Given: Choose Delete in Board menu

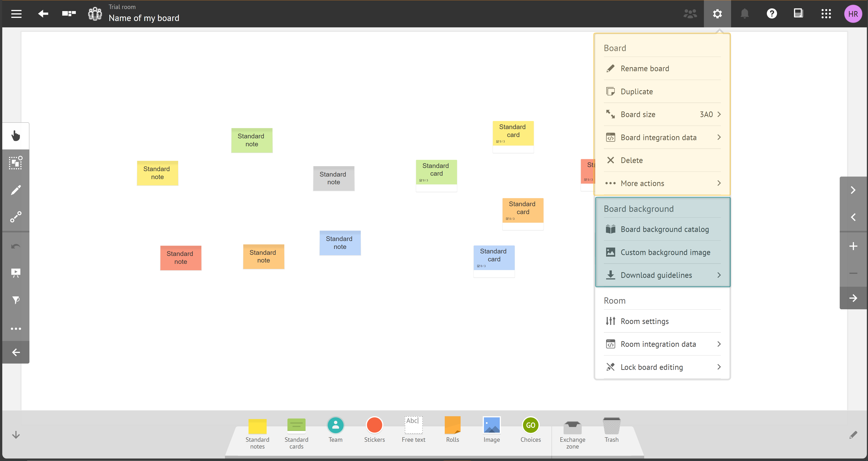Looking at the screenshot, I should 662,161.
